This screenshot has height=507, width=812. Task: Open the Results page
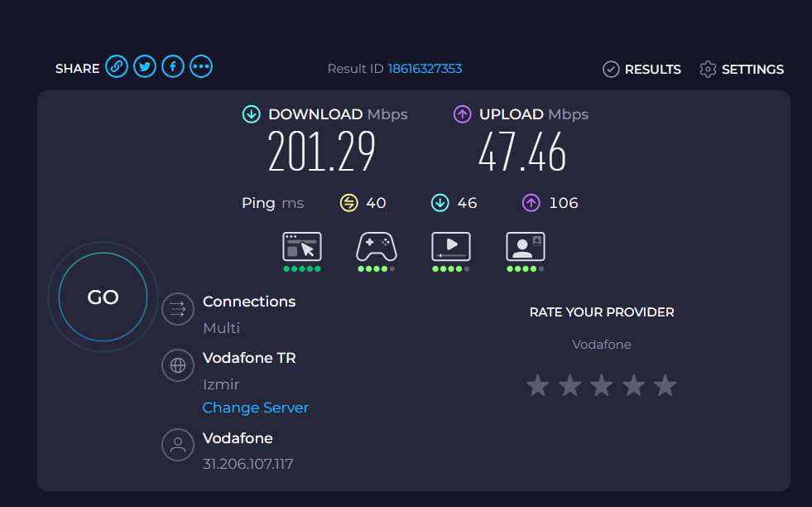641,69
